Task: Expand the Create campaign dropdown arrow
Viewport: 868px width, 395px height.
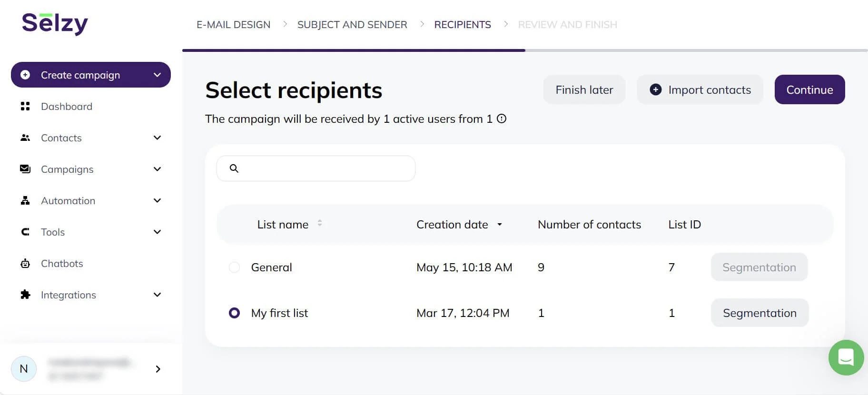Action: [x=158, y=75]
